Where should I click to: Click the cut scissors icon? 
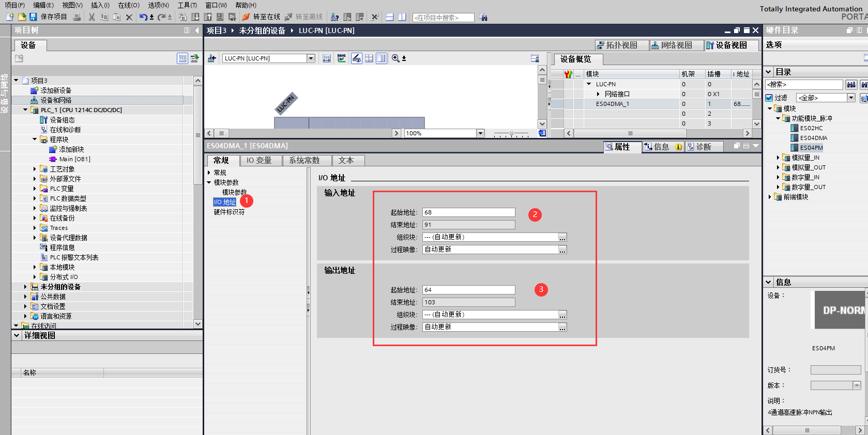pos(92,17)
